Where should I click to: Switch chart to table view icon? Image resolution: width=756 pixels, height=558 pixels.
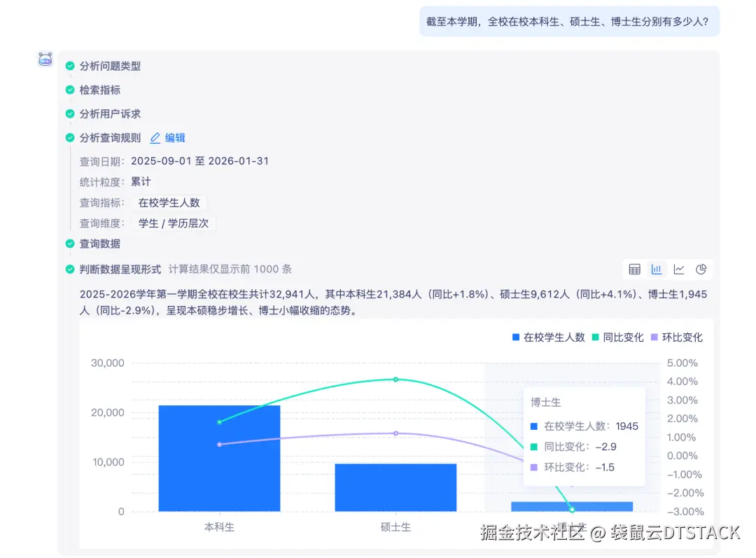(x=634, y=269)
